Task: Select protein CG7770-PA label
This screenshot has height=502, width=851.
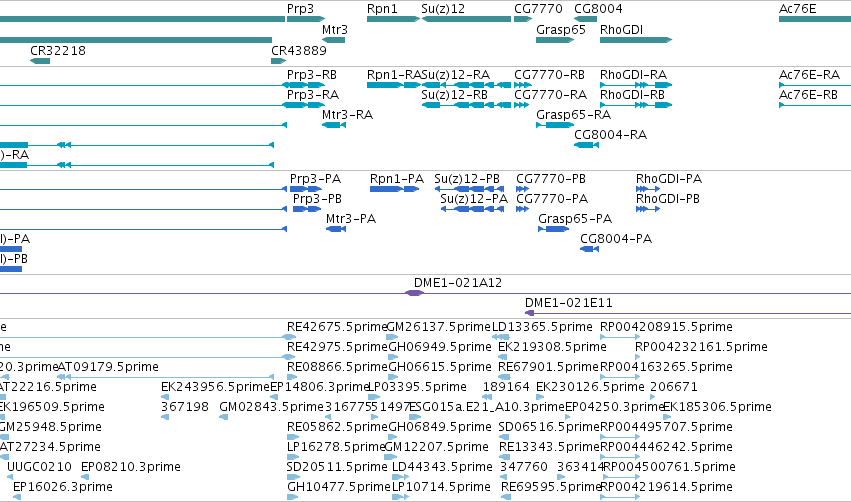Action: click(x=552, y=199)
